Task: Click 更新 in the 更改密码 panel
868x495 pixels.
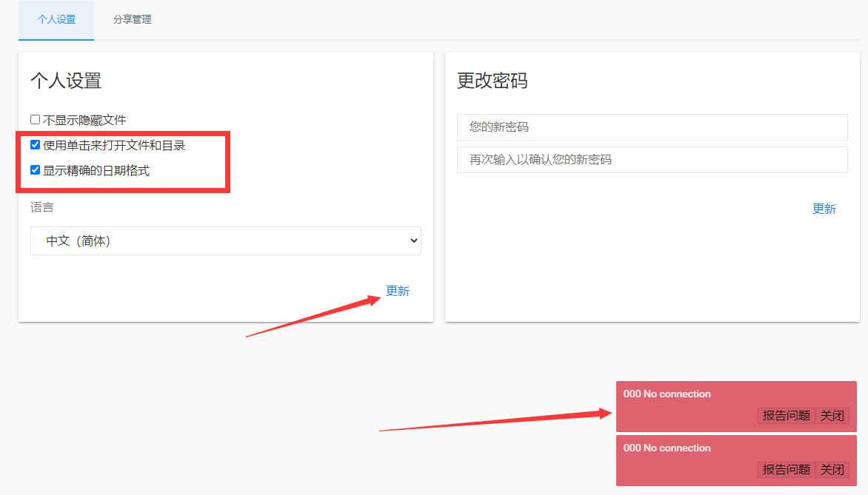Action: [x=824, y=209]
